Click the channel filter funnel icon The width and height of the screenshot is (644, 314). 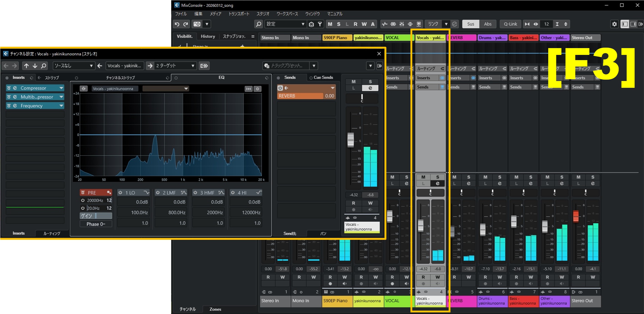coord(320,24)
